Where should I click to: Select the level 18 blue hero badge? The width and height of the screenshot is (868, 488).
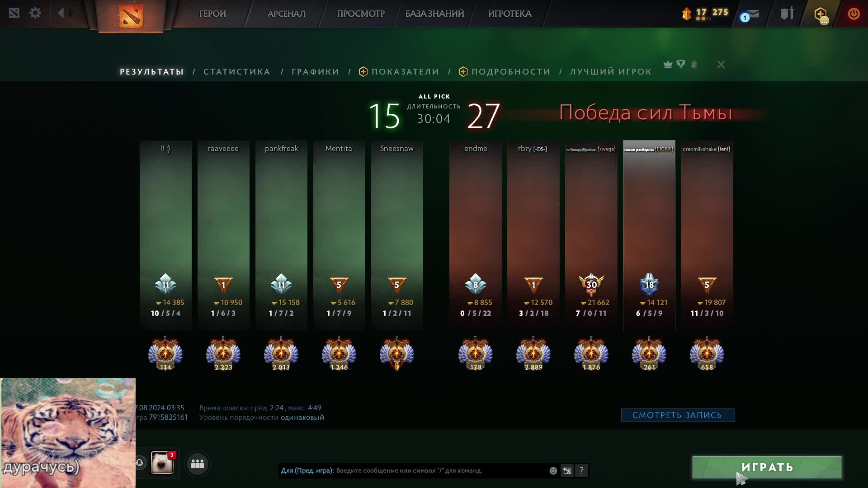(x=649, y=284)
